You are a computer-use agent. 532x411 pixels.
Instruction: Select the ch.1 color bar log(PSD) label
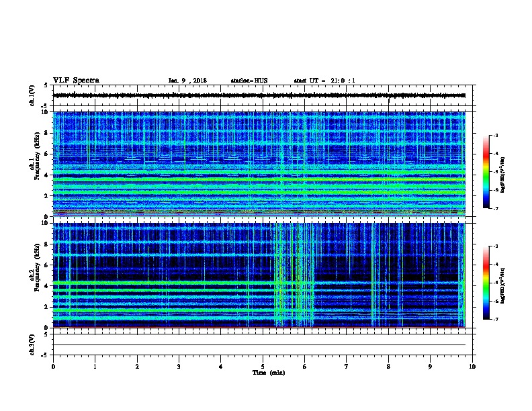point(502,175)
